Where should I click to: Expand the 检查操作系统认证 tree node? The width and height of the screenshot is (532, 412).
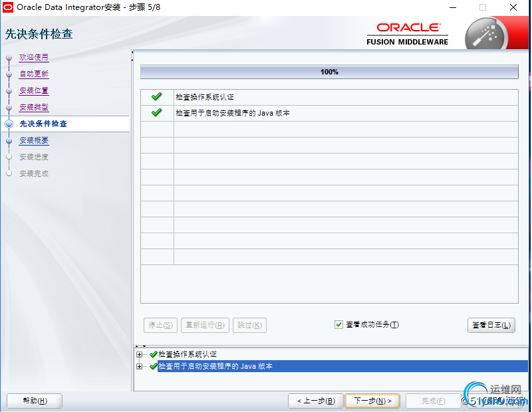coord(139,354)
